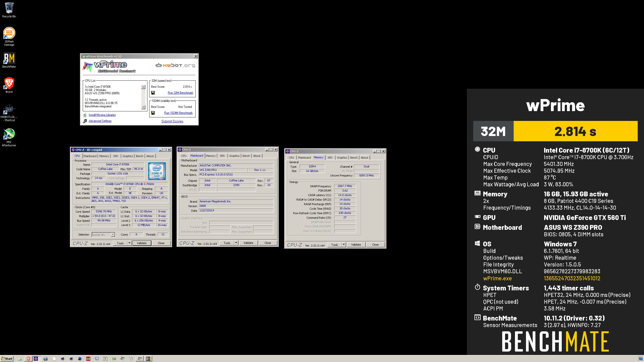The image size is (644, 362).
Task: Click the green Pi SuperPi taskbar icon
Action: click(x=105, y=359)
